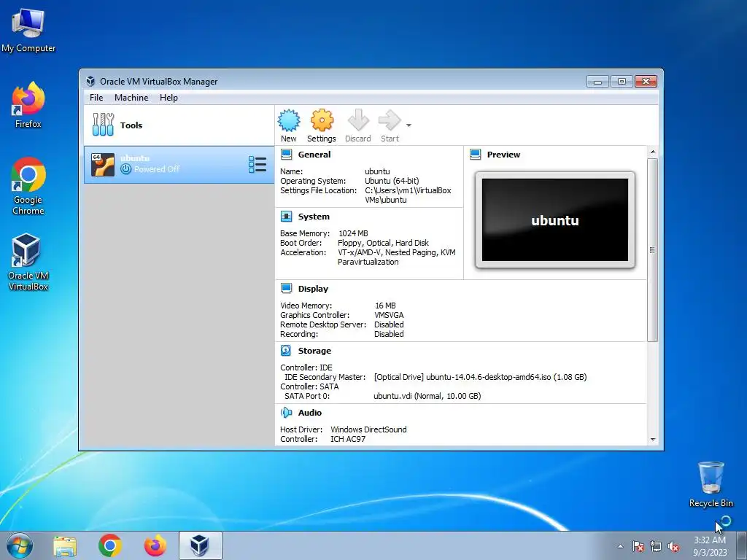
Task: Click the Audio section heading
Action: click(x=309, y=413)
